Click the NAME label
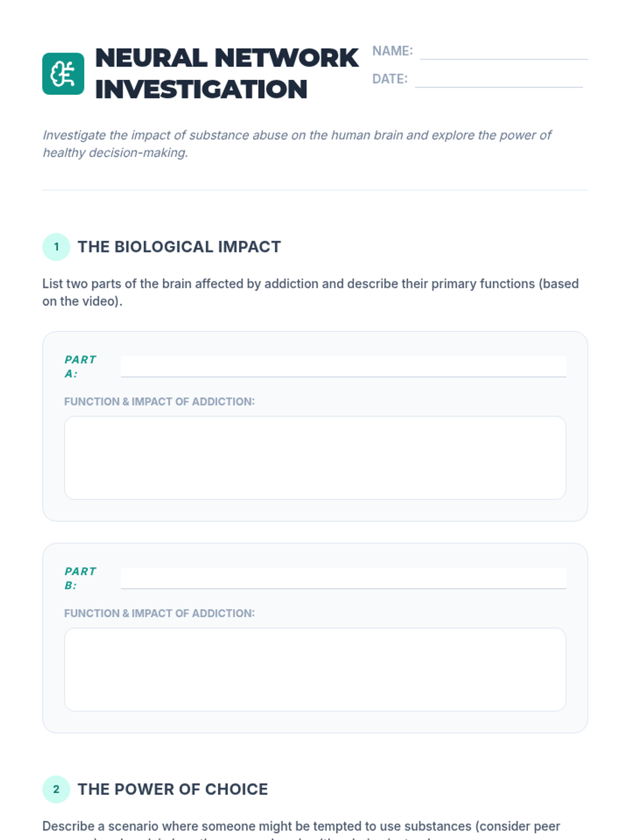 (392, 51)
